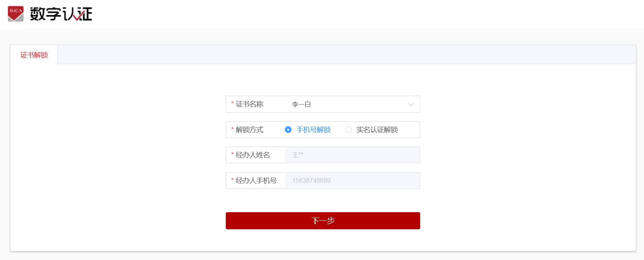Expand the certificate name chevron arrow
The width and height of the screenshot is (644, 260).
click(x=411, y=105)
